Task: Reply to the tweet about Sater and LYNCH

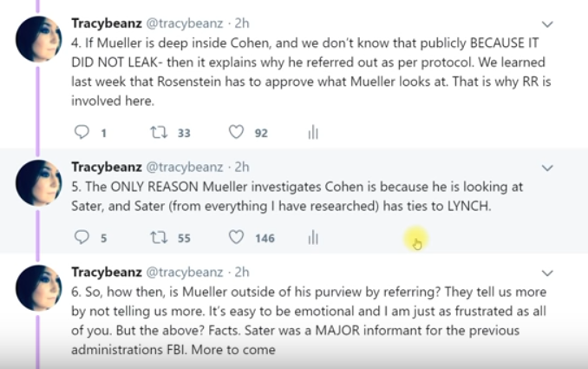Action: [83, 237]
